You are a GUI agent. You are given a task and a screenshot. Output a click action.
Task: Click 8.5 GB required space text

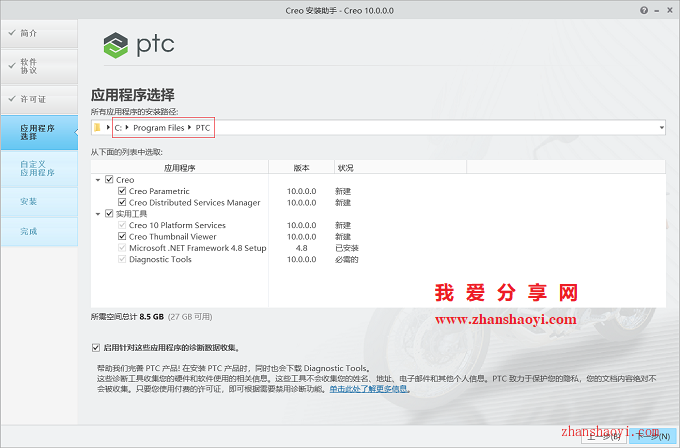pos(151,317)
